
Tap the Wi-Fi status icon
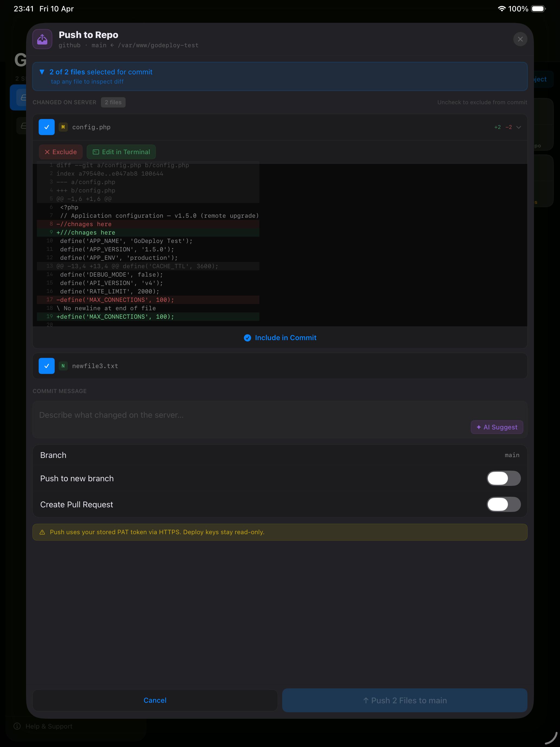502,9
